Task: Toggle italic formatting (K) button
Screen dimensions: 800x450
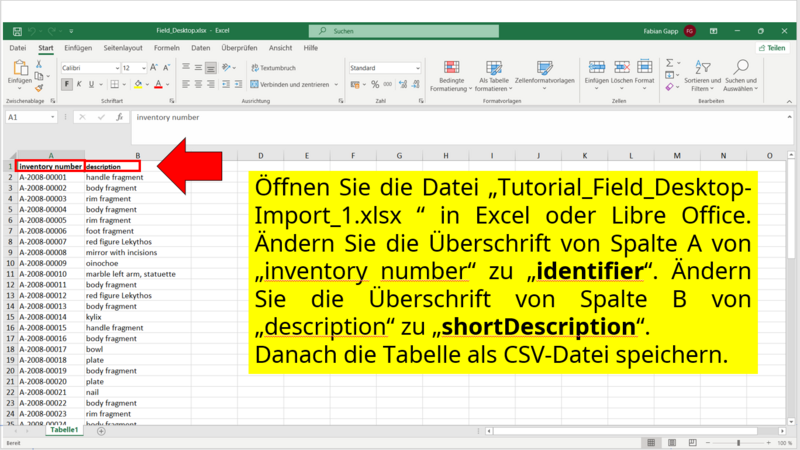Action: point(80,85)
